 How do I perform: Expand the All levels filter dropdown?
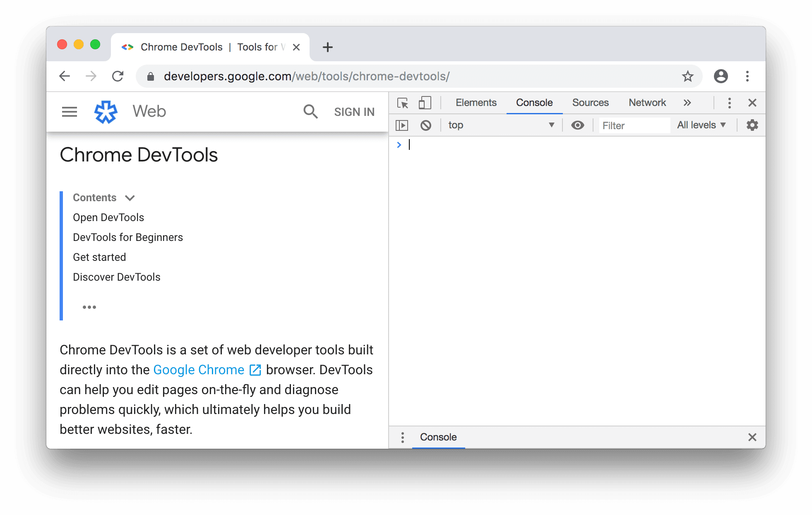(701, 124)
